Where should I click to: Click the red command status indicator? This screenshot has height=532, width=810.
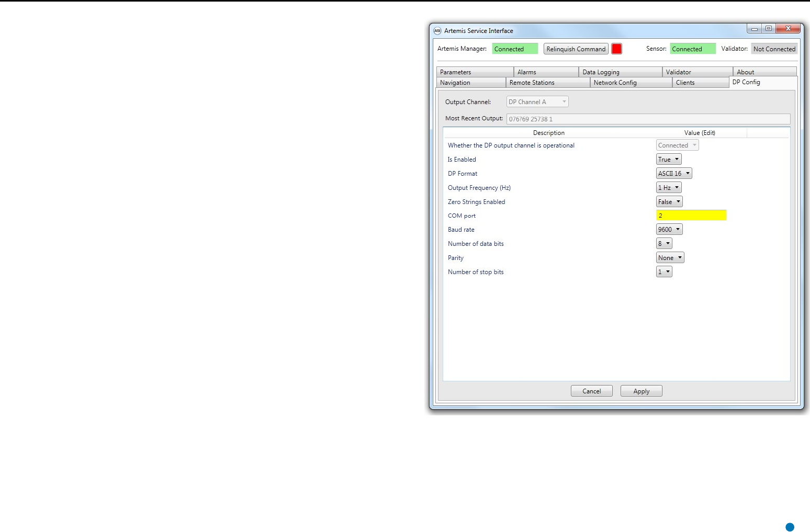[617, 49]
